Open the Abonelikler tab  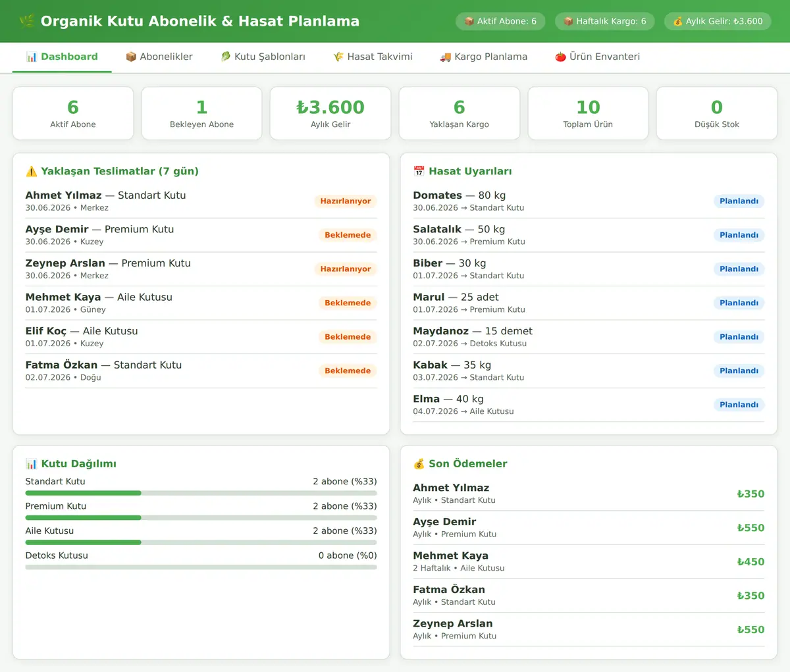pos(159,57)
